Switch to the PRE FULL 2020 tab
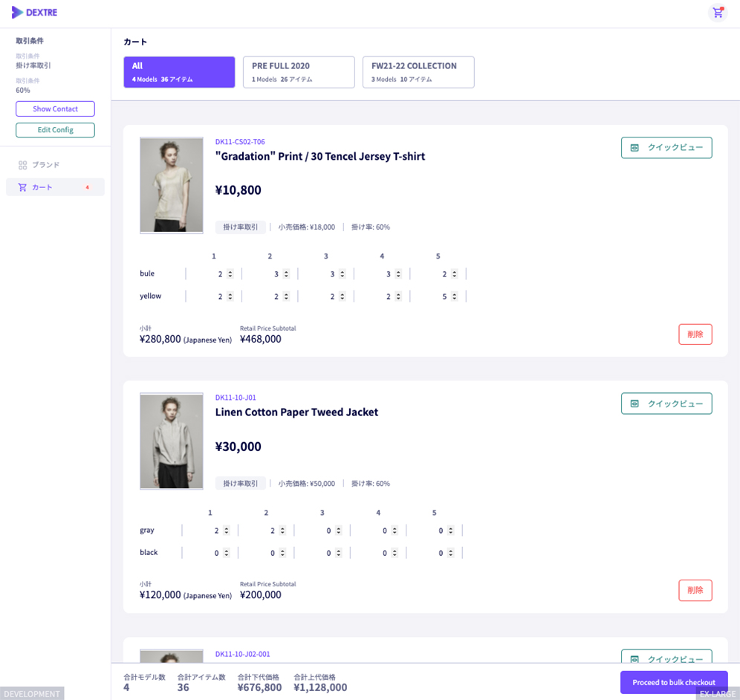 [299, 72]
